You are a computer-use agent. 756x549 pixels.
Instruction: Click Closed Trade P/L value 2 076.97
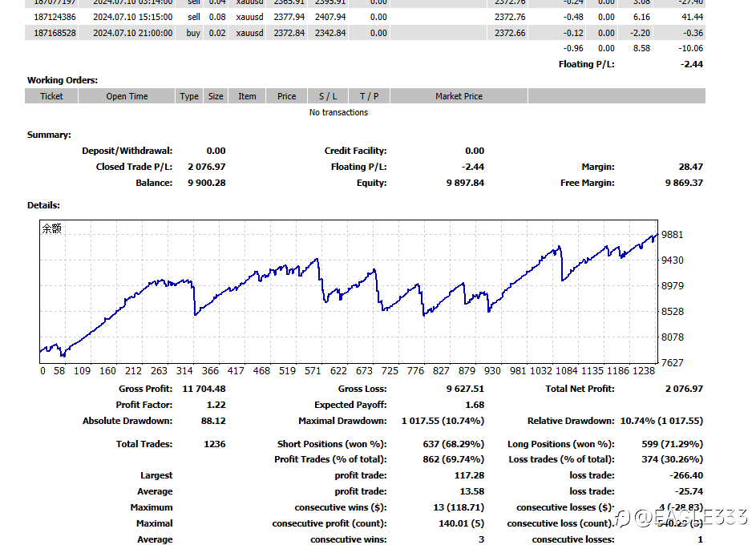[206, 167]
